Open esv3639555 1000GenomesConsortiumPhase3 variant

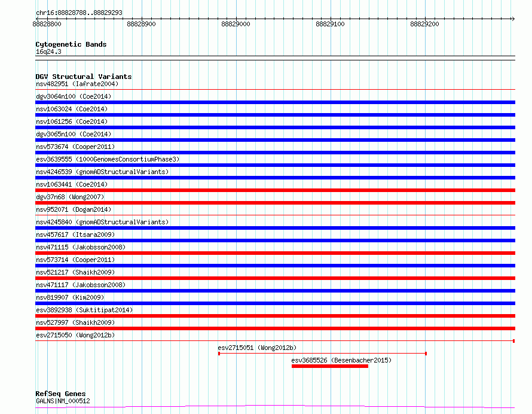pyautogui.click(x=108, y=159)
